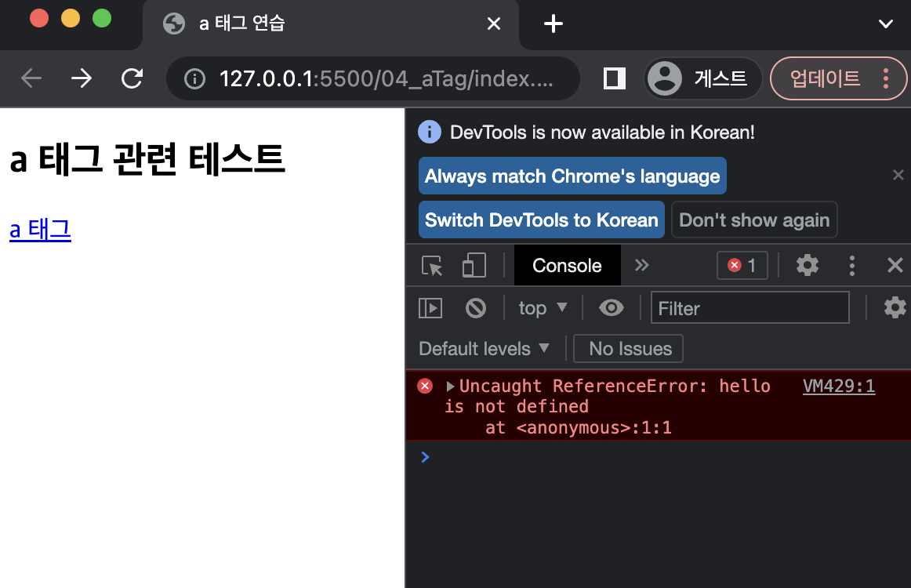View site information icon in address bar
This screenshot has width=911, height=588.
tap(194, 78)
